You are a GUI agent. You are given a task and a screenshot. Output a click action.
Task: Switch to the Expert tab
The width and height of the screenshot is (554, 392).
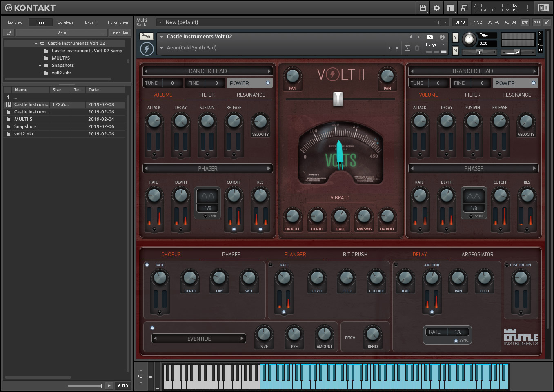coord(91,22)
